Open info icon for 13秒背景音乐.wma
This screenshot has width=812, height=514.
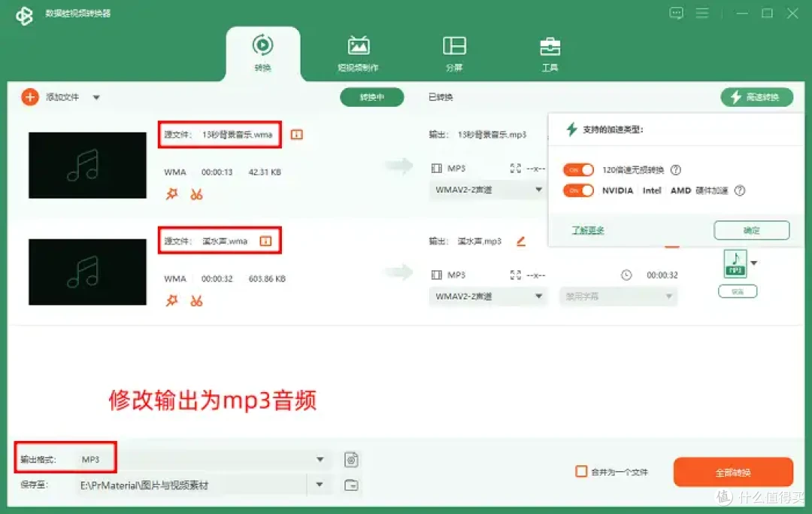(297, 135)
